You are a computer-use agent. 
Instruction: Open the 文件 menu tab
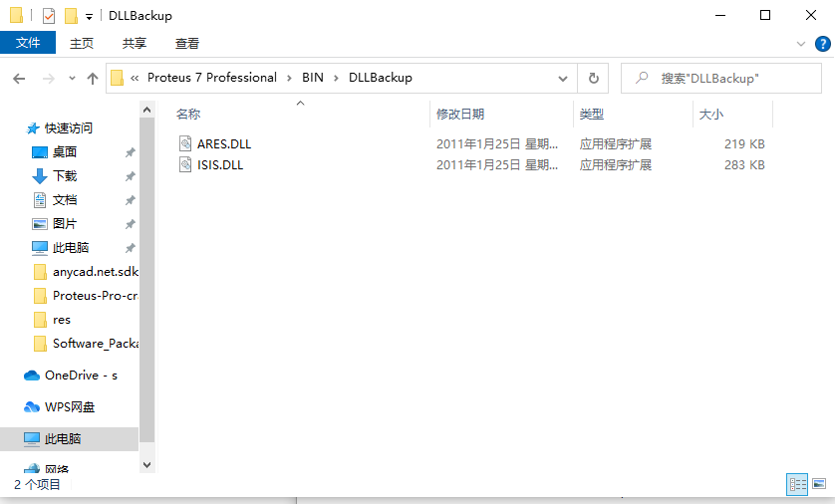click(x=28, y=43)
